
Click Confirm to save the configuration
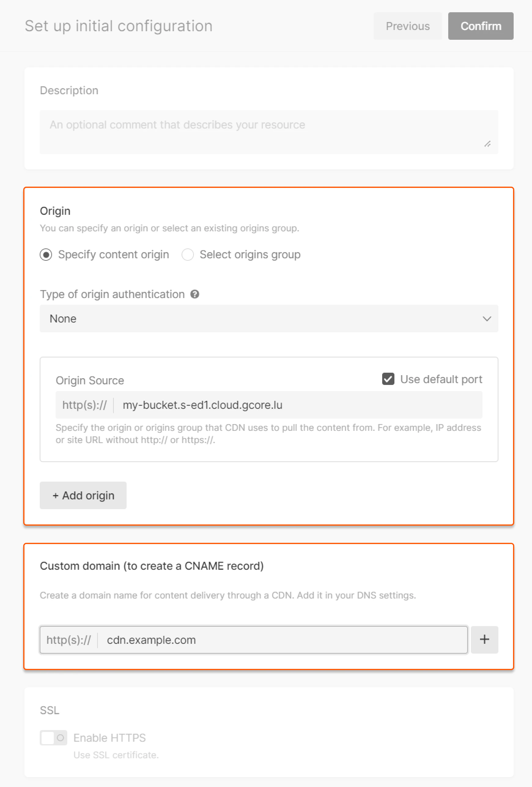481,26
